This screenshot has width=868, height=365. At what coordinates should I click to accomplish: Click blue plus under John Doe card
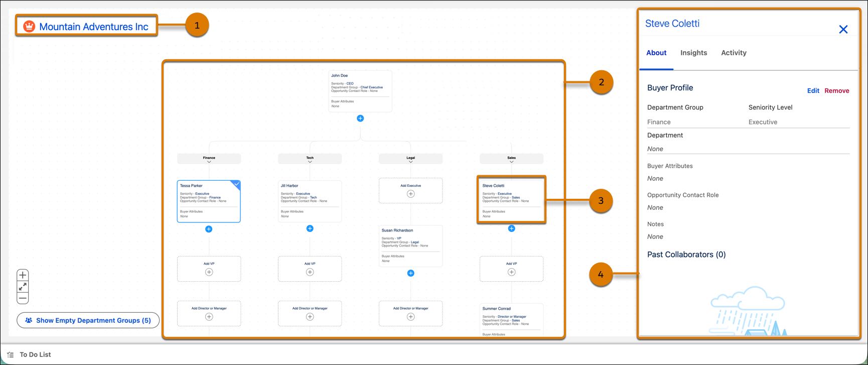click(x=360, y=118)
